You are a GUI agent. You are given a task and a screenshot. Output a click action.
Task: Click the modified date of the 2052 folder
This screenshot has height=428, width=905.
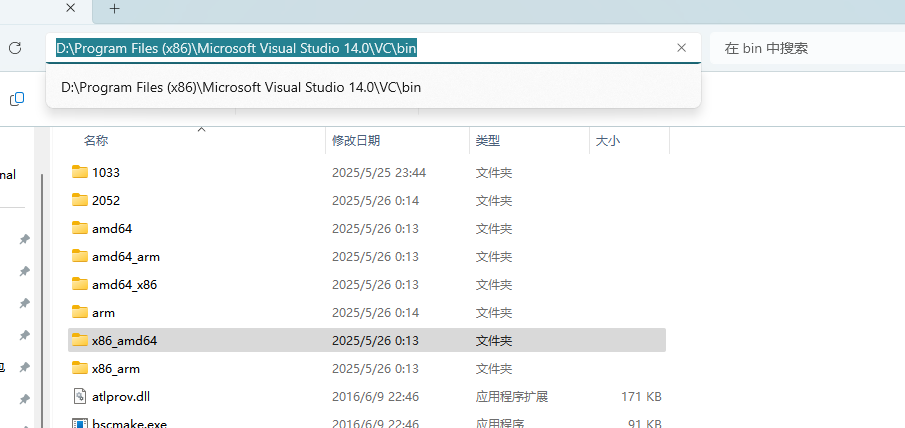click(x=375, y=201)
